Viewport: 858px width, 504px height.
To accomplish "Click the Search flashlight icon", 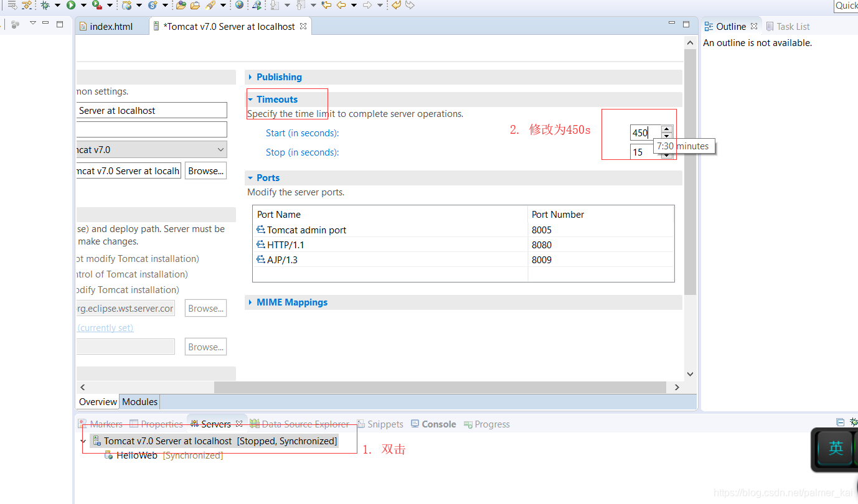I will pos(210,6).
